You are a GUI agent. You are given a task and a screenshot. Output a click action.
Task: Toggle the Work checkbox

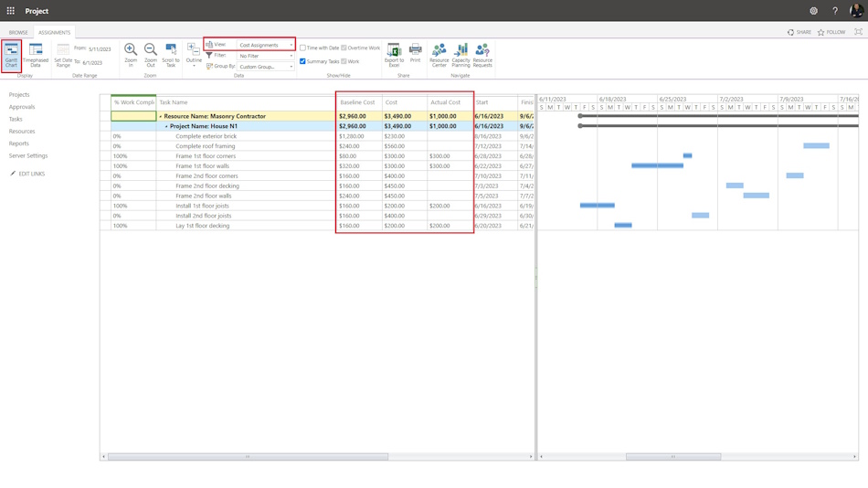(344, 61)
